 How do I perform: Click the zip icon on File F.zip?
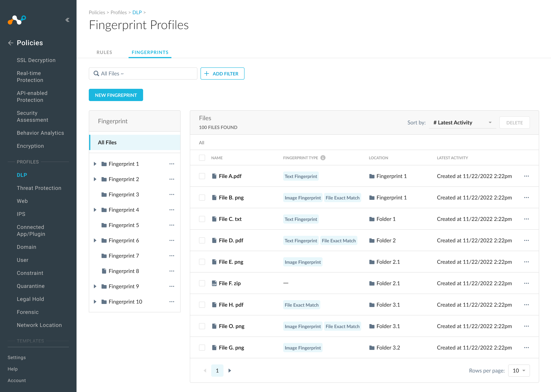[x=214, y=283]
